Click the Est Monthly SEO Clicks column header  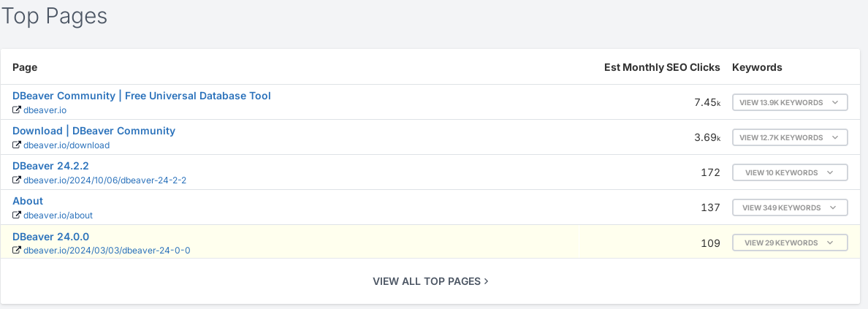point(662,67)
